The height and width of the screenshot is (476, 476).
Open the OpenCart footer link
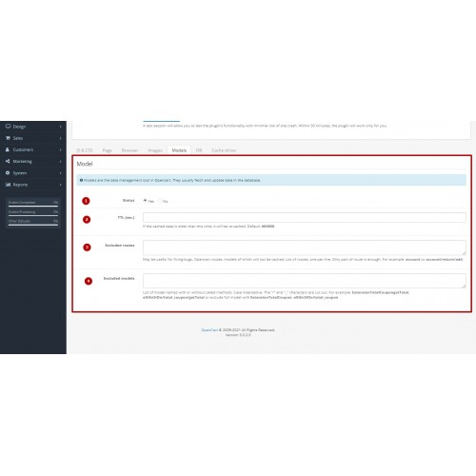(x=209, y=330)
